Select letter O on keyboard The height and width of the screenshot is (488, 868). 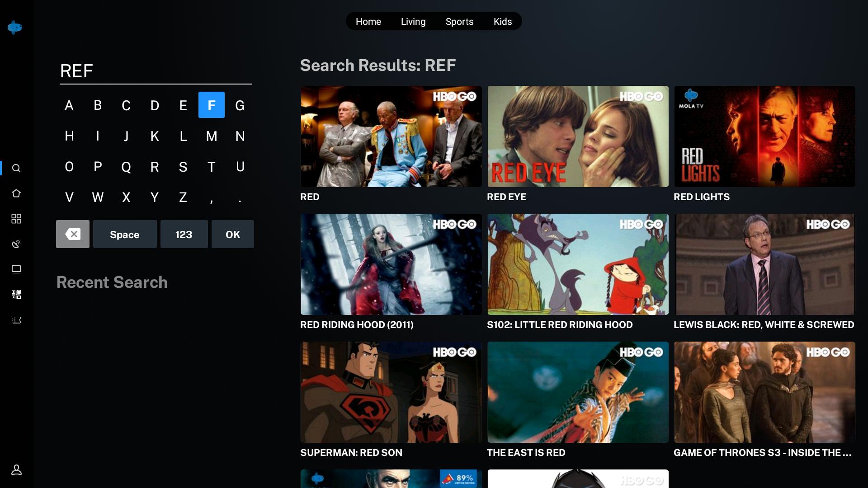pyautogui.click(x=69, y=167)
